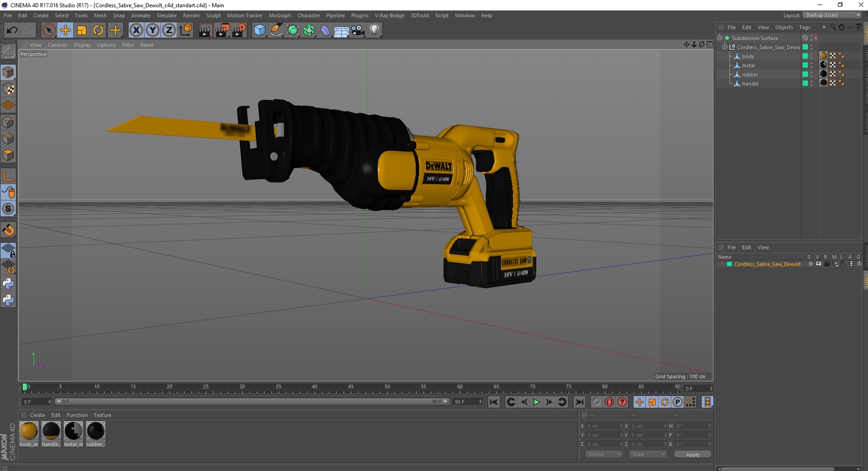The image size is (868, 471).
Task: Open the V-Ray Bridge menu
Action: [389, 15]
